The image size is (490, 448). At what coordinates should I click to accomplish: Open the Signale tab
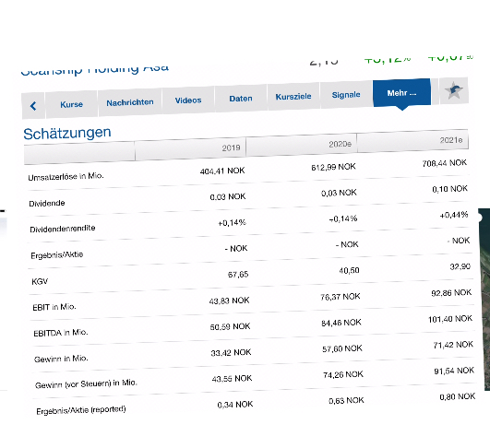coord(346,95)
